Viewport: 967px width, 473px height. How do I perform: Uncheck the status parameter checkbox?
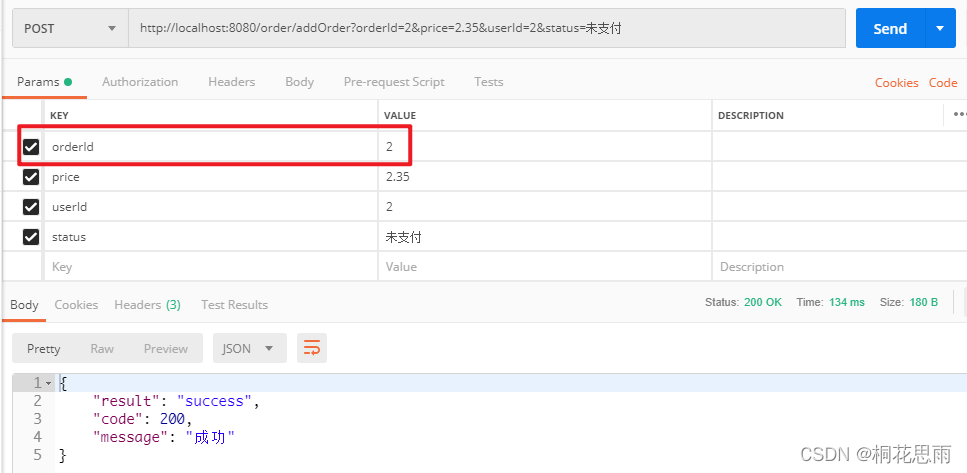31,237
